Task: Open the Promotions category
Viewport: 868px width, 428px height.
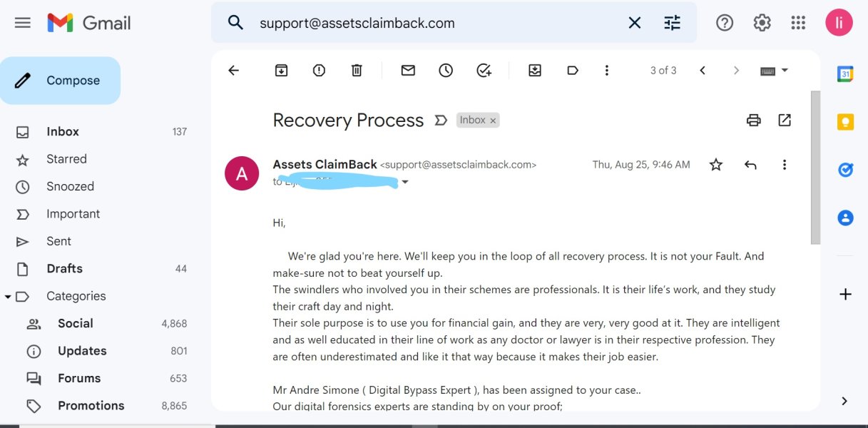Action: coord(91,405)
